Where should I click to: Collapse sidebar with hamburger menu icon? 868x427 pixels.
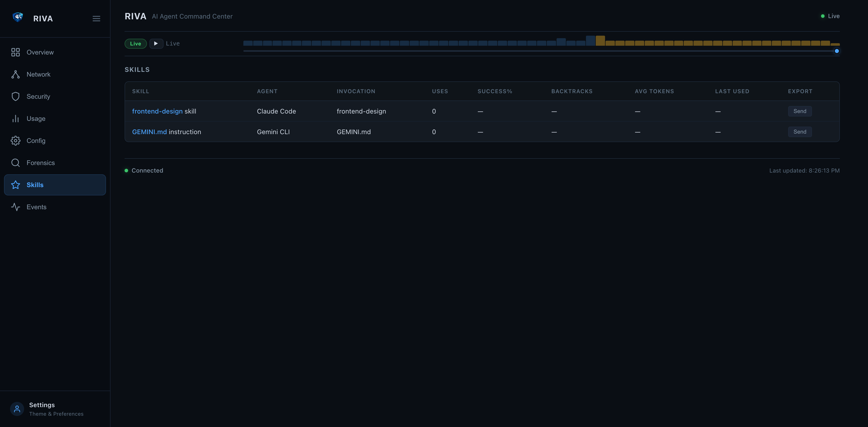[x=96, y=19]
